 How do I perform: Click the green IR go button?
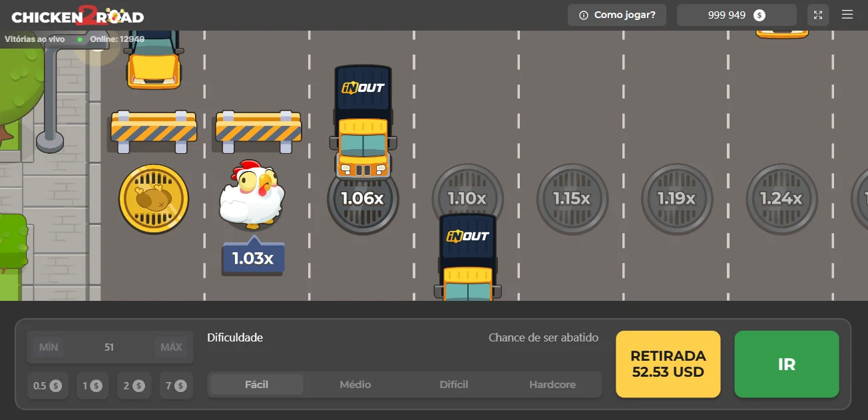pos(787,364)
